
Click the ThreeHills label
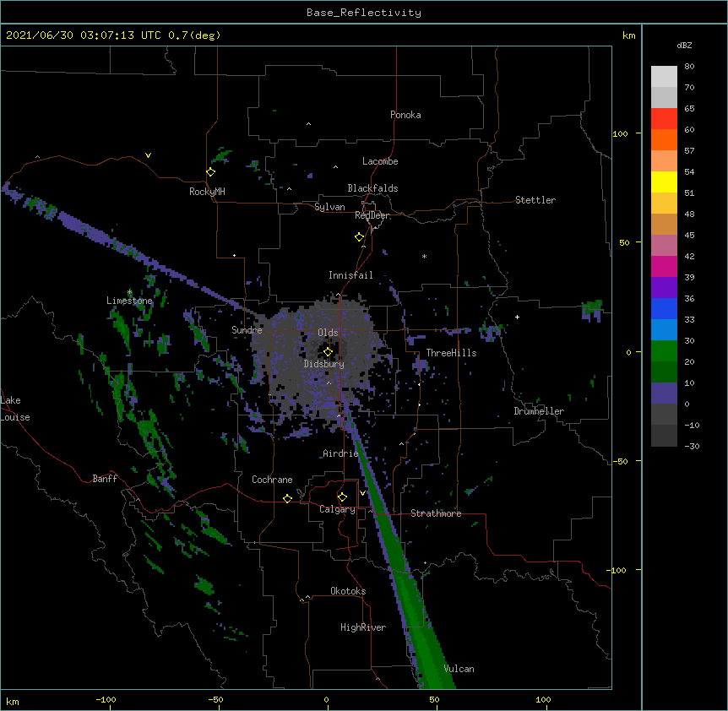[451, 353]
